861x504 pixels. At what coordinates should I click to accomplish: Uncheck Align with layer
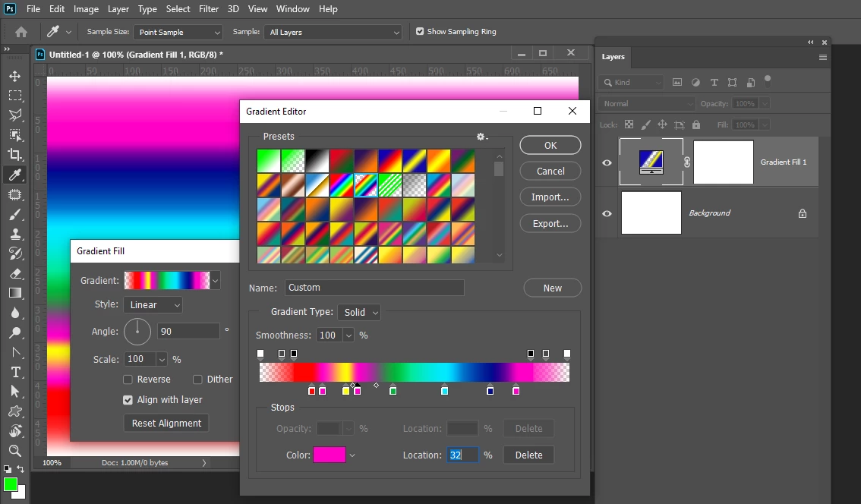(128, 400)
